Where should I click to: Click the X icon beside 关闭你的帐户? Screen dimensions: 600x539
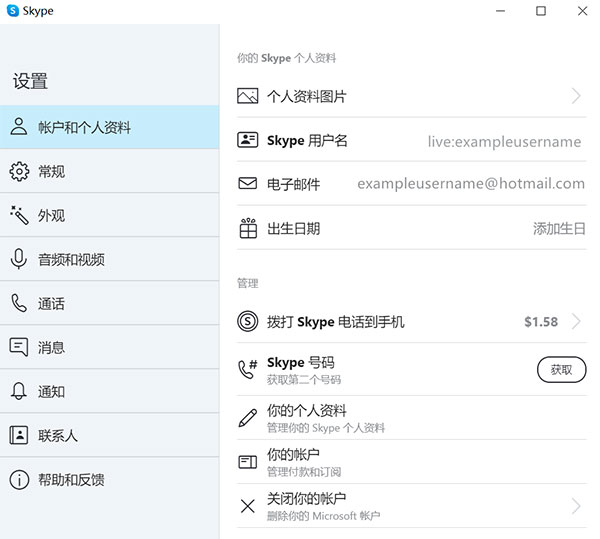248,506
